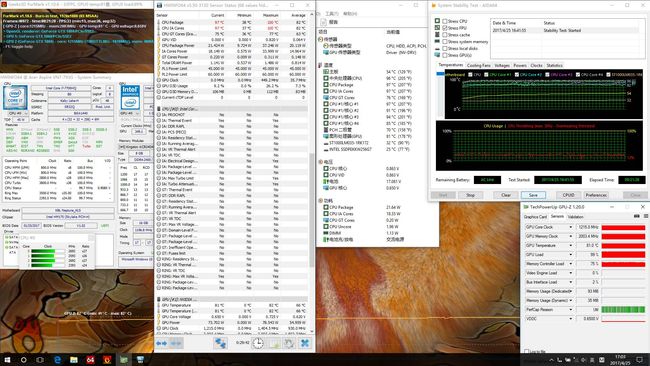Toggle Stress CPU checkbox in AIDA64
Image resolution: width=650 pixels, height=366 pixels.
tap(444, 21)
